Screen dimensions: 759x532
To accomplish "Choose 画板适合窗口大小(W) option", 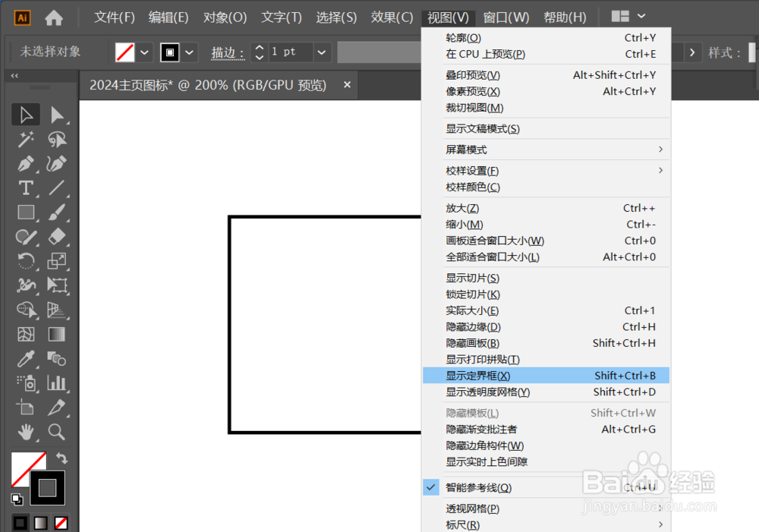I will (546, 241).
